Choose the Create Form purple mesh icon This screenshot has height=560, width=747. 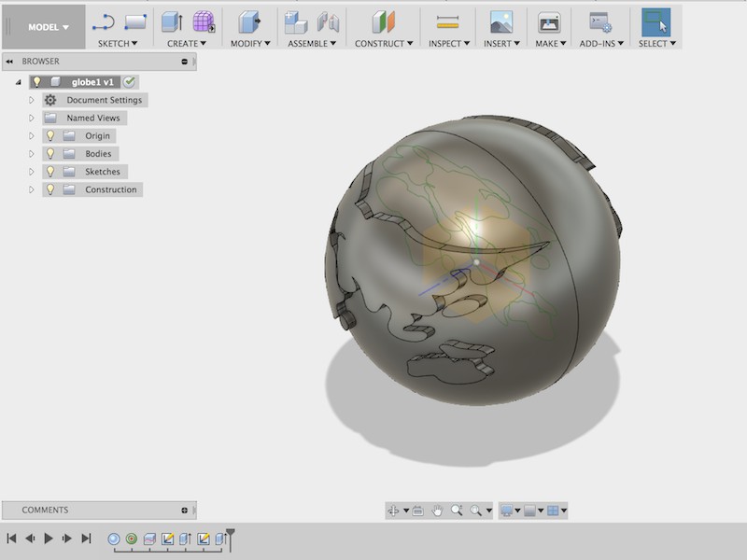pyautogui.click(x=204, y=21)
